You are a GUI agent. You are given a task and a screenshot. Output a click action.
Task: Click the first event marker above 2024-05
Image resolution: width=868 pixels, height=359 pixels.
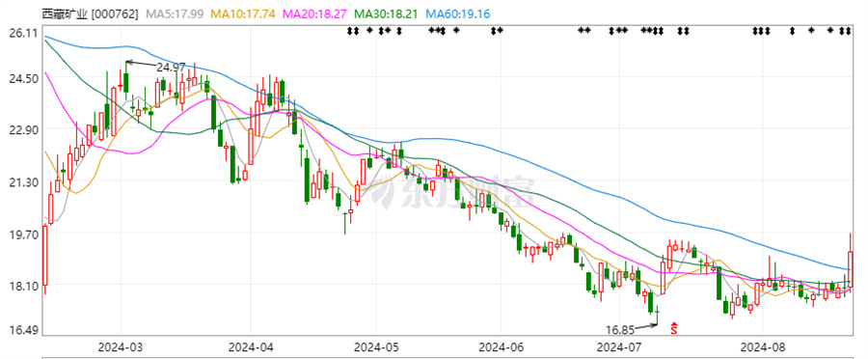coord(381,31)
